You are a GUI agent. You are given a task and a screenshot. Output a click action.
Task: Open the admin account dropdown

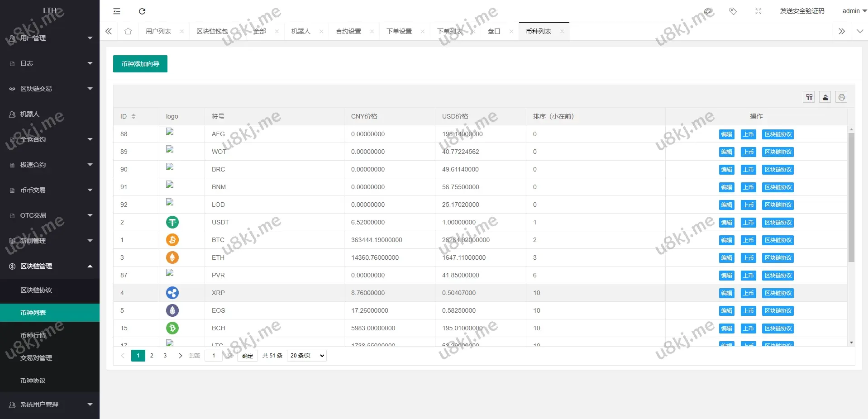tap(854, 11)
